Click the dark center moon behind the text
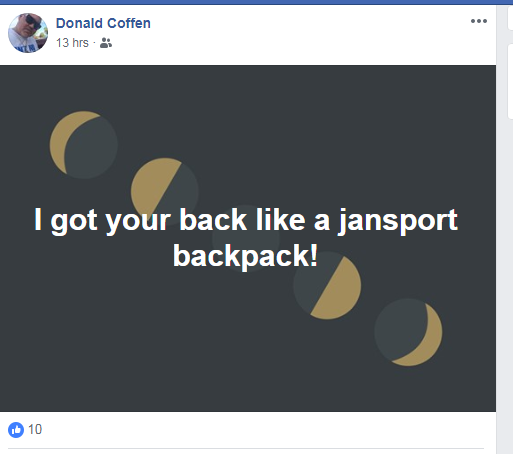513x454 pixels. (246, 239)
